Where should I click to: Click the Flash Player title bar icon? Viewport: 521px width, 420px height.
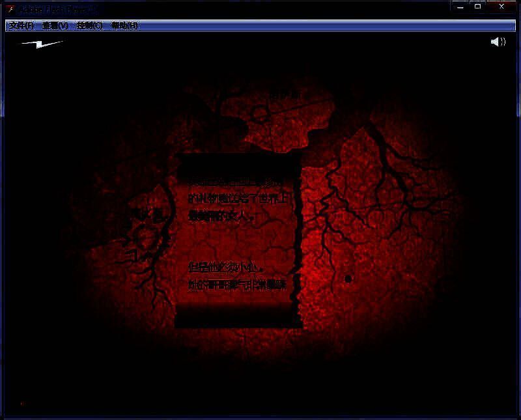pos(9,8)
